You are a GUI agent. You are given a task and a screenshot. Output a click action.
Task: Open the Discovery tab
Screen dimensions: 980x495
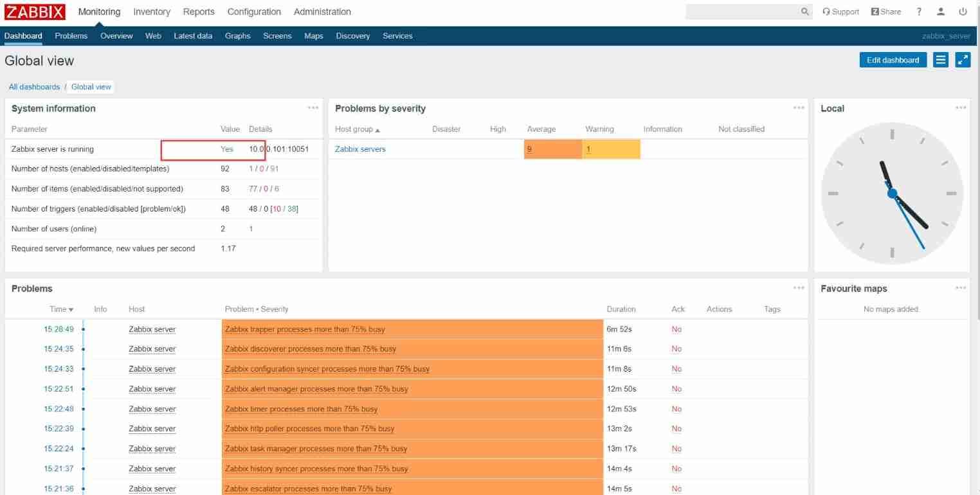coord(352,36)
